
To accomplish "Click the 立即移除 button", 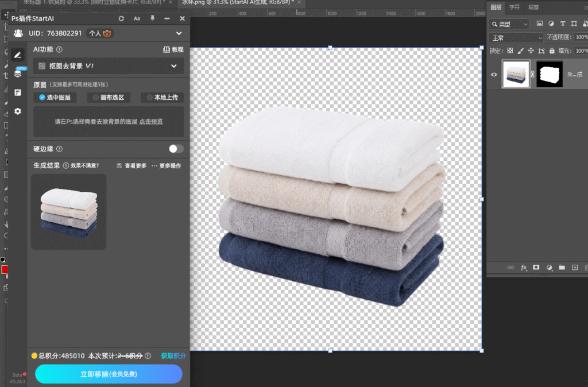I will pyautogui.click(x=109, y=374).
